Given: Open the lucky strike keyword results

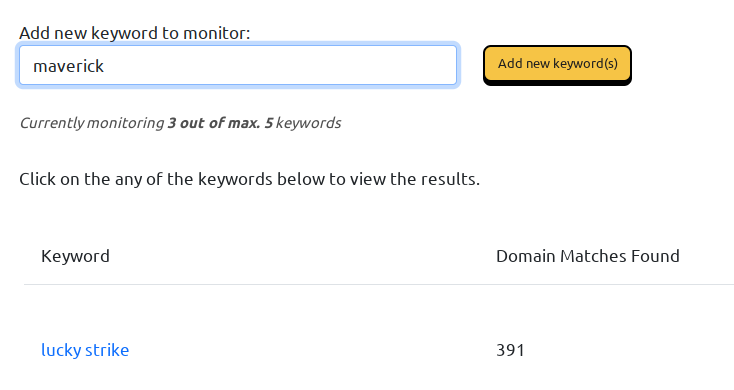Looking at the screenshot, I should click(85, 350).
